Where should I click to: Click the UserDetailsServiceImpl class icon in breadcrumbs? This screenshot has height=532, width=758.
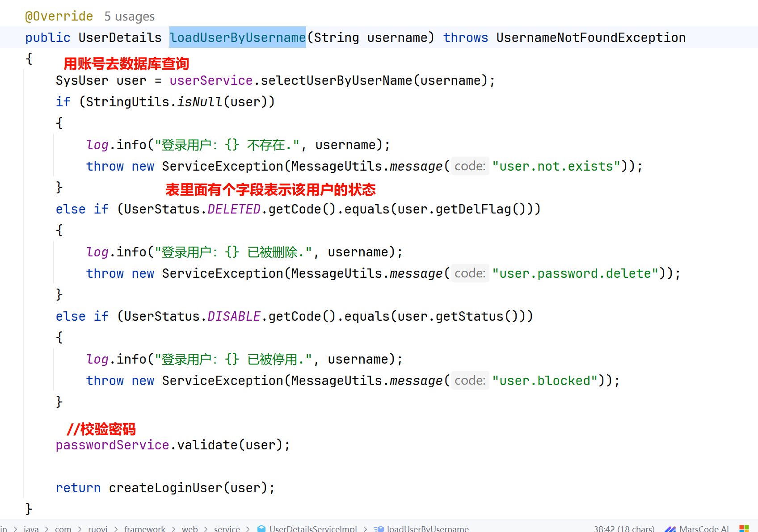point(261,528)
